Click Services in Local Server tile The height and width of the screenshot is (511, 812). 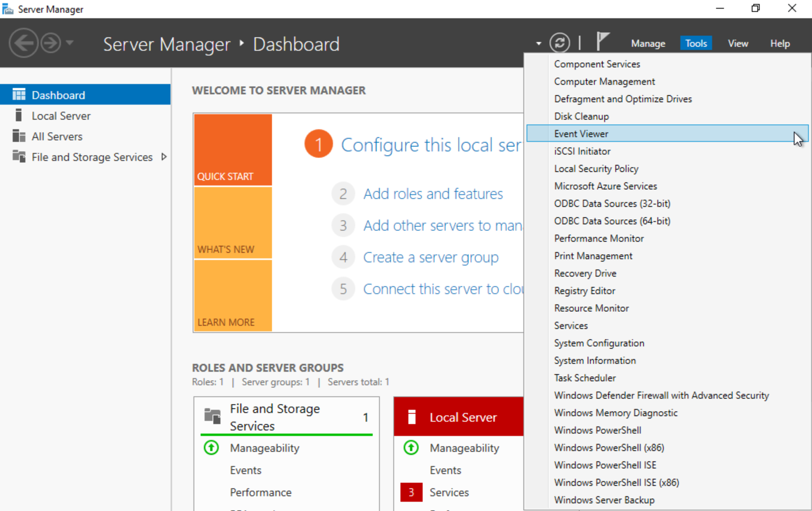[449, 493]
